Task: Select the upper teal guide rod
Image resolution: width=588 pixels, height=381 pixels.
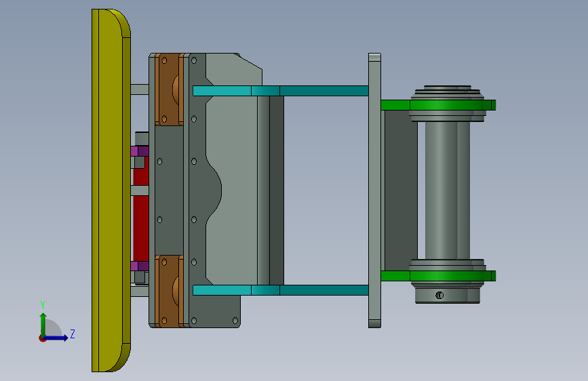Action: [281, 91]
